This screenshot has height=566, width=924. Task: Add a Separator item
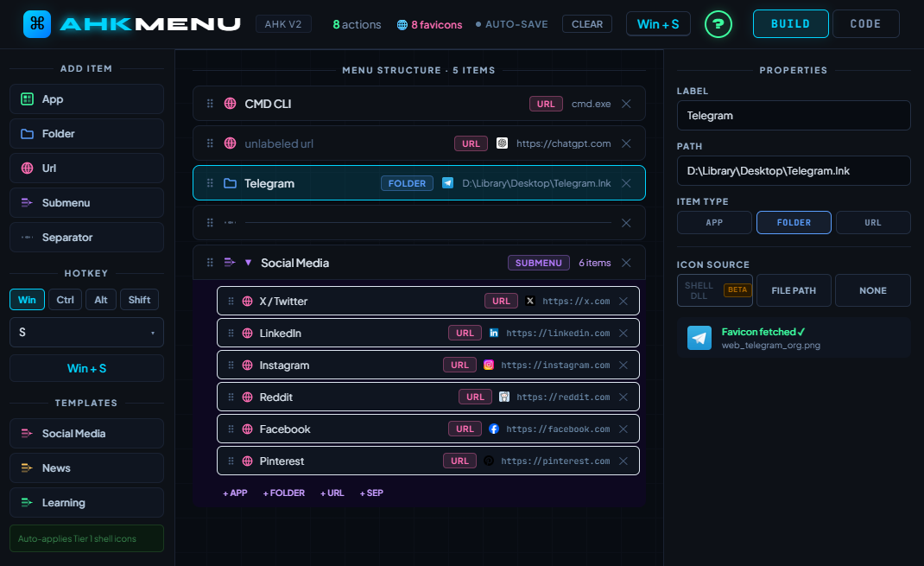point(86,237)
